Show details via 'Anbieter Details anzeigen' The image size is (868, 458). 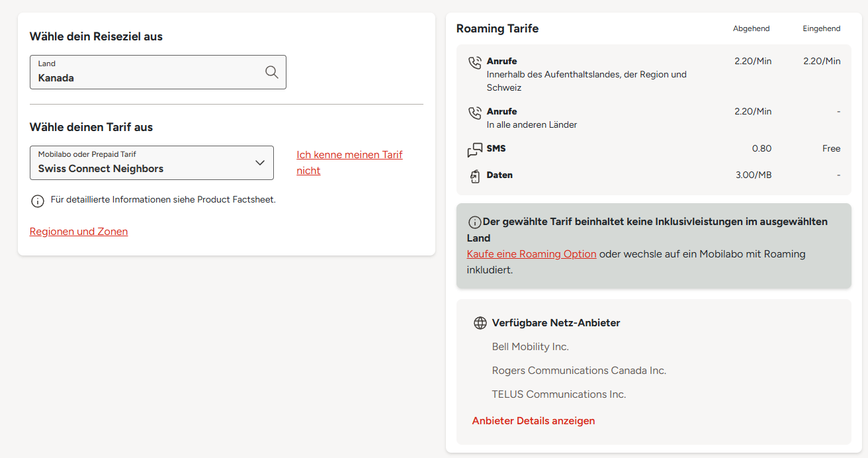pyautogui.click(x=533, y=421)
